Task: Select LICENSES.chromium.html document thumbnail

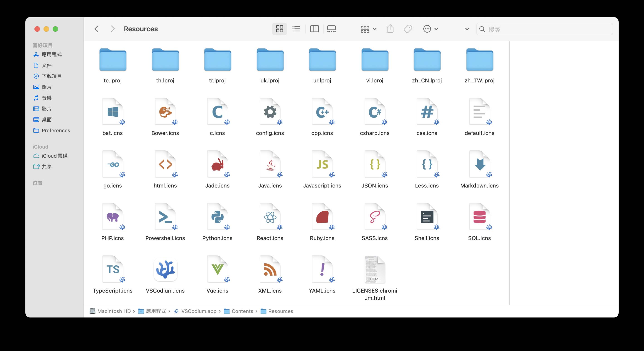Action: (375, 269)
